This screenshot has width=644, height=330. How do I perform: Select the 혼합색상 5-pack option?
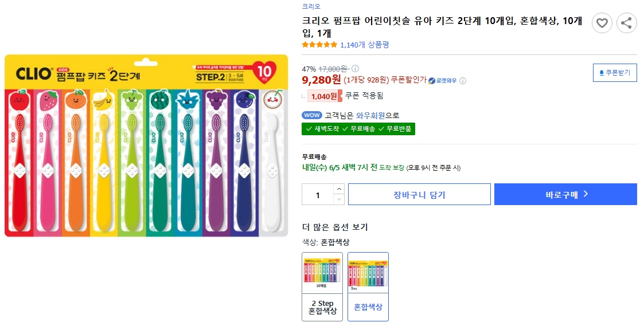click(x=368, y=286)
